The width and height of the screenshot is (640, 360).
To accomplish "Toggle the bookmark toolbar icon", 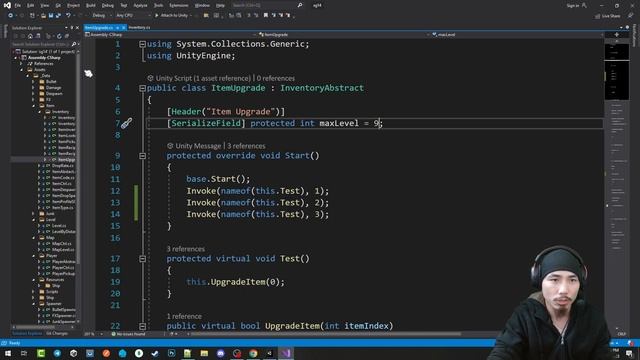I will [266, 15].
